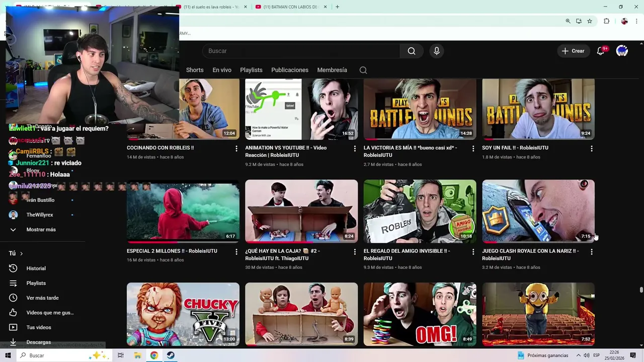Open Windows Start menu
This screenshot has height=362, width=644.
8,355
